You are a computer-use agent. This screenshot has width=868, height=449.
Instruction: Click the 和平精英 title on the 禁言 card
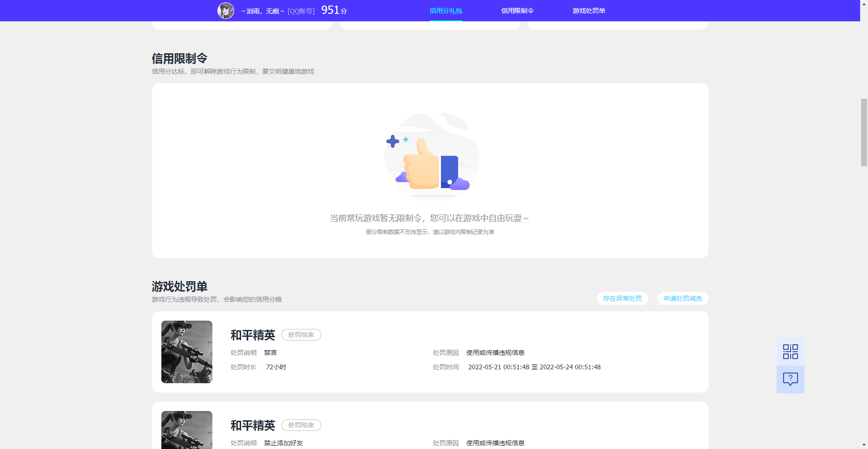253,335
